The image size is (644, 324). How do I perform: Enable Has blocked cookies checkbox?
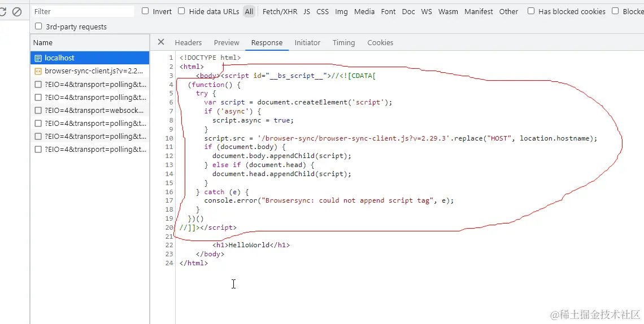point(531,11)
